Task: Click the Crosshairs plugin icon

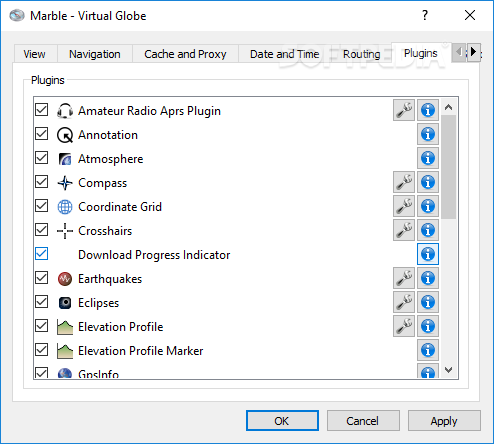Action: (65, 231)
